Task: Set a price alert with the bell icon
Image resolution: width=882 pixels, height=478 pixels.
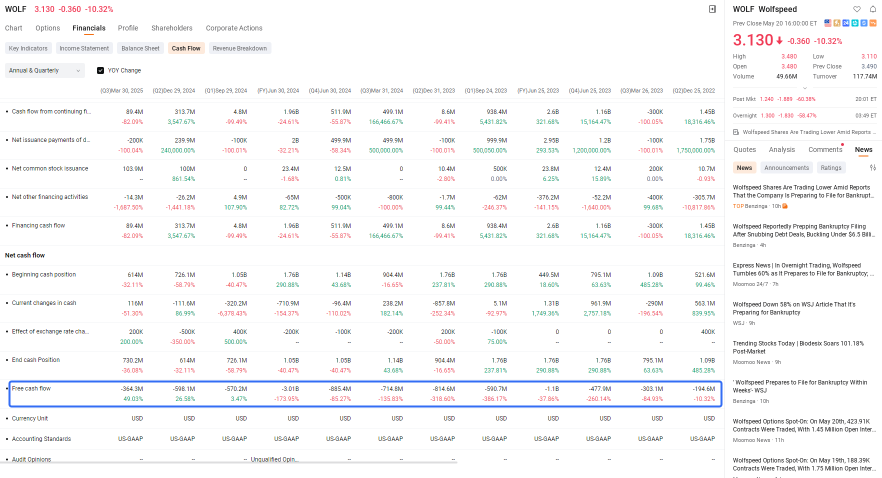Action: click(x=872, y=9)
